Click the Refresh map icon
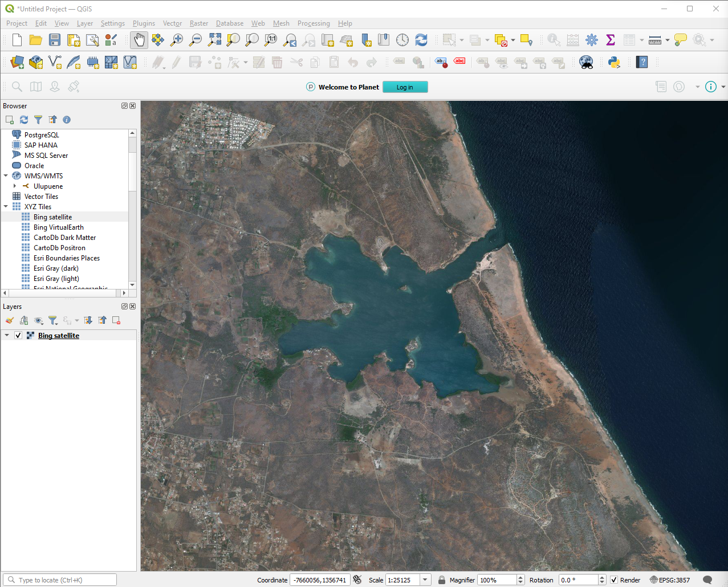Image resolution: width=728 pixels, height=587 pixels. click(x=421, y=40)
